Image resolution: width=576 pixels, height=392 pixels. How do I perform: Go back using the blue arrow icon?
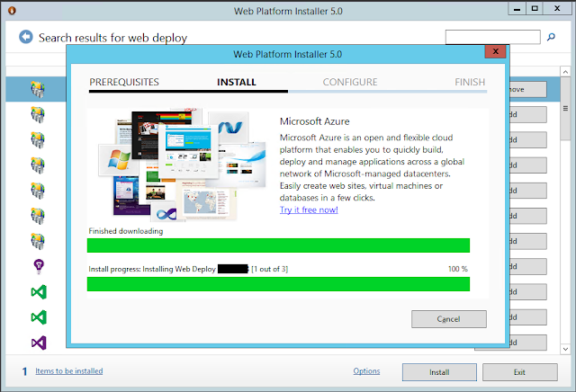click(x=26, y=37)
